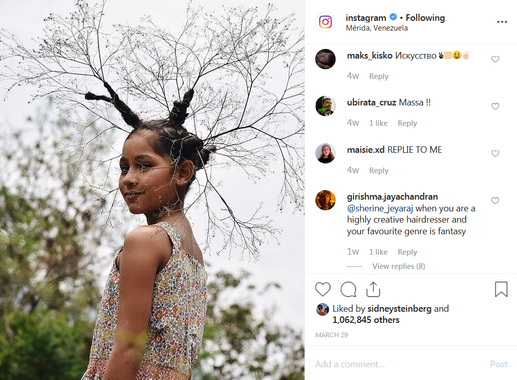Open the three-dot more options menu
The width and height of the screenshot is (517, 380).
(x=502, y=22)
